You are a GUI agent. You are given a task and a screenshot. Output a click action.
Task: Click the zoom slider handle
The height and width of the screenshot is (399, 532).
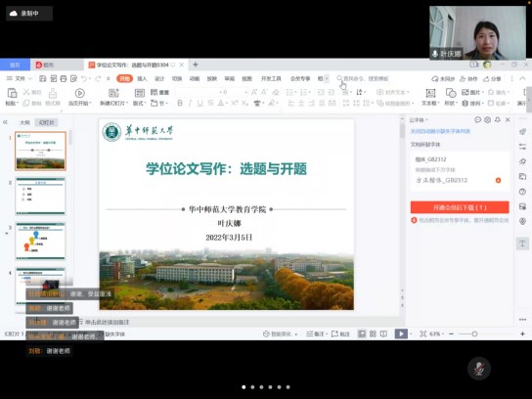click(474, 334)
